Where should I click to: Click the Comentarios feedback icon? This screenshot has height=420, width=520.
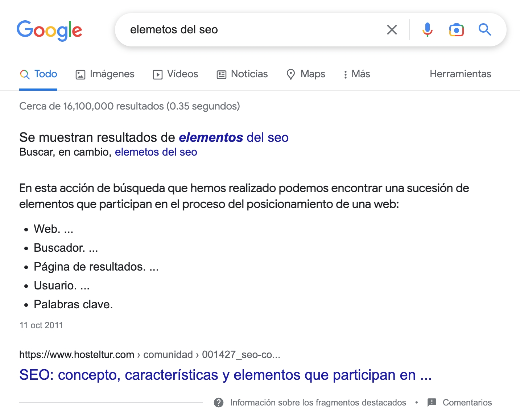point(432,403)
